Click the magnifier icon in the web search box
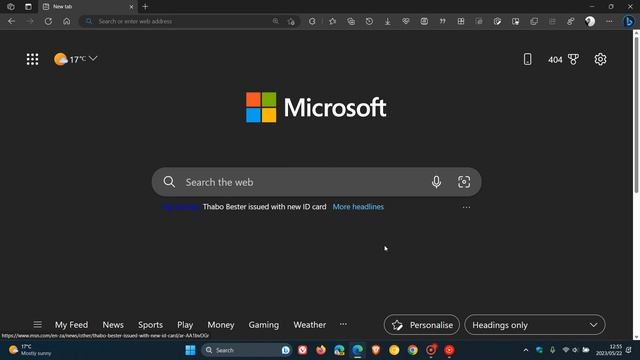The width and height of the screenshot is (640, 360). tap(169, 182)
